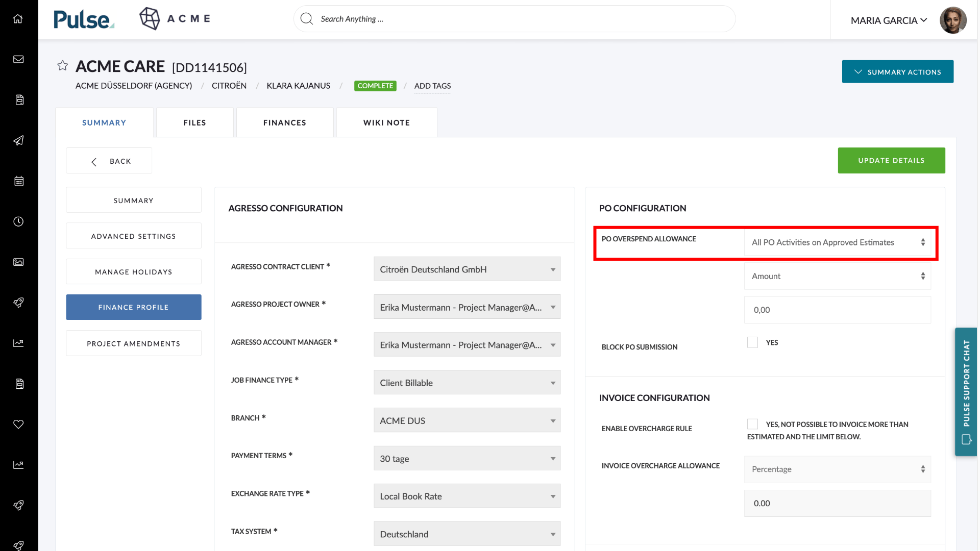Select Summary in the left side menu
The height and width of the screenshot is (551, 980).
pyautogui.click(x=134, y=200)
